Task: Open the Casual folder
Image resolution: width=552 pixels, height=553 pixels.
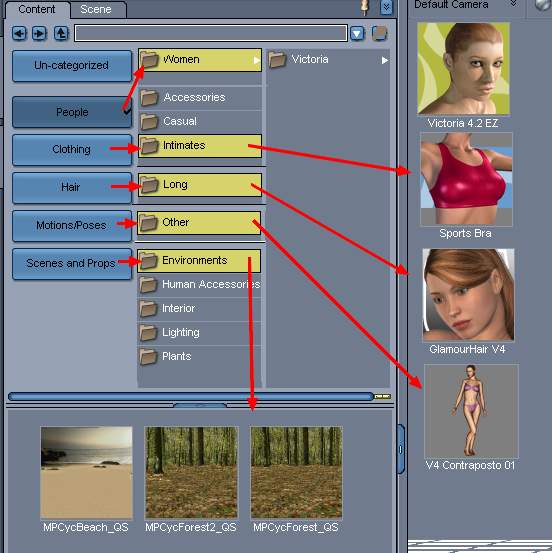Action: (x=200, y=122)
